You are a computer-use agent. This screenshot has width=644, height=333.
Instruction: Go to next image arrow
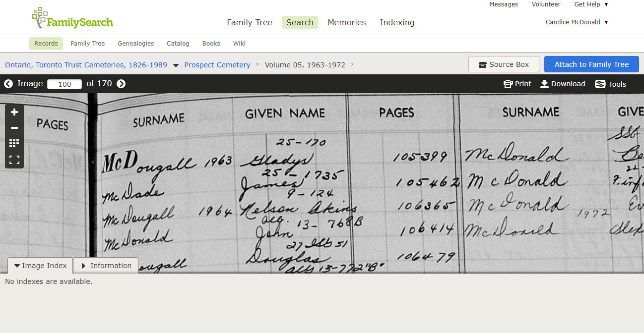tap(121, 84)
